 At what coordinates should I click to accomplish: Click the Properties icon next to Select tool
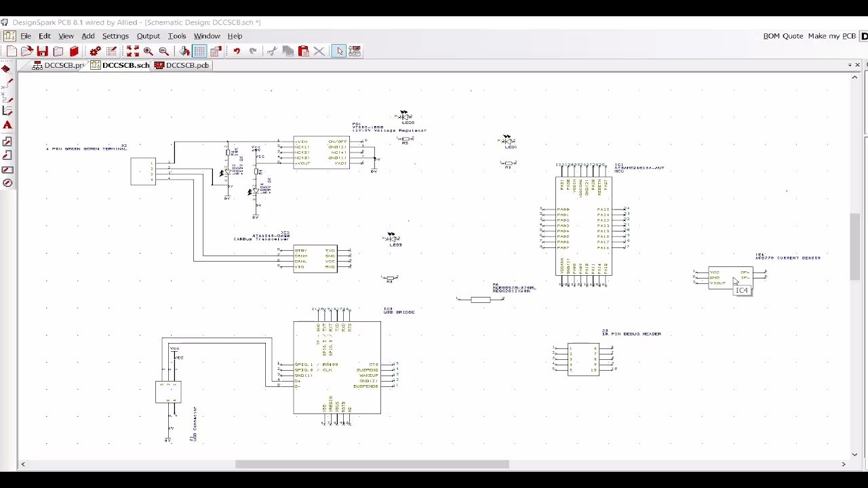coord(355,52)
